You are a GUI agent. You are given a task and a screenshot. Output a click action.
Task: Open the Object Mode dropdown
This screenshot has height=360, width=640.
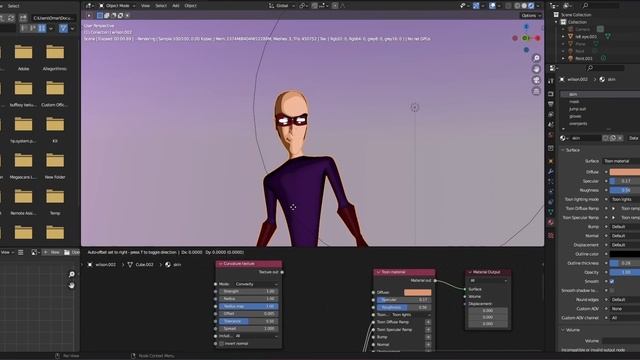point(117,6)
